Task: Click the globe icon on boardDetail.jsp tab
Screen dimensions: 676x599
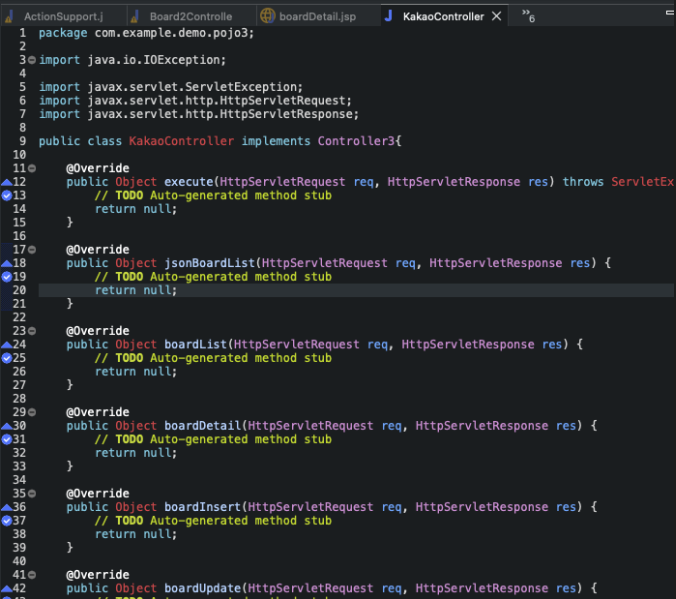Action: point(267,16)
